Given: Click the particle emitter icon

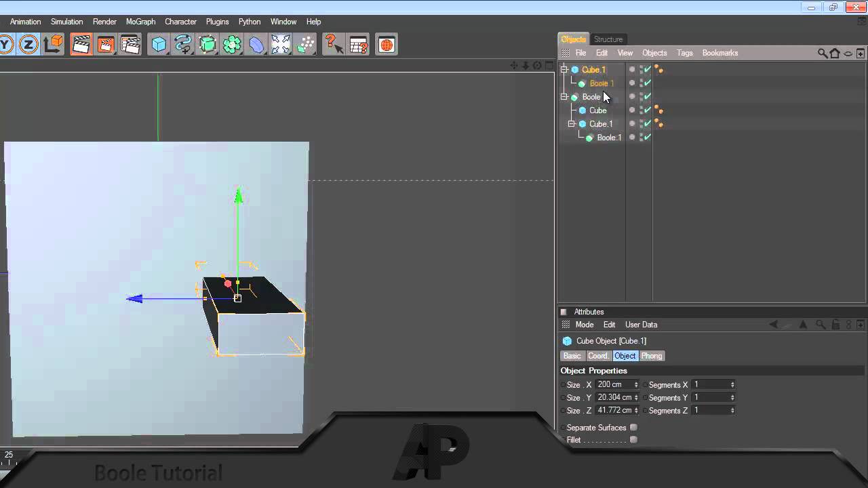Looking at the screenshot, I should point(305,45).
